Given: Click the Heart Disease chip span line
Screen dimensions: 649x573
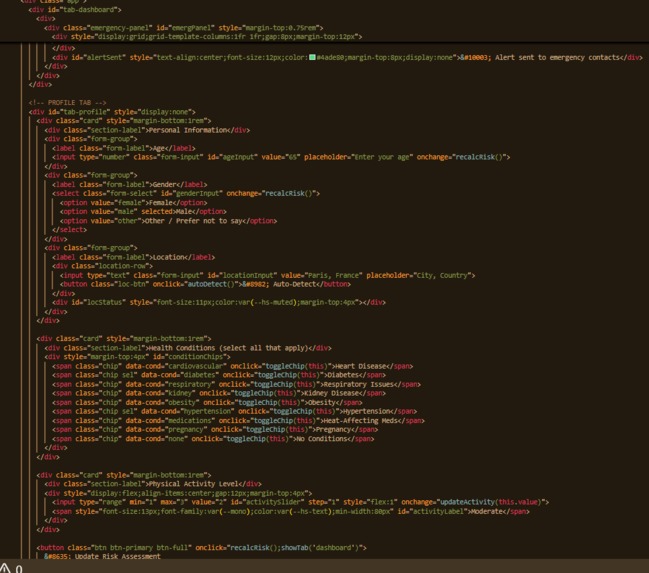Looking at the screenshot, I should [x=233, y=366].
